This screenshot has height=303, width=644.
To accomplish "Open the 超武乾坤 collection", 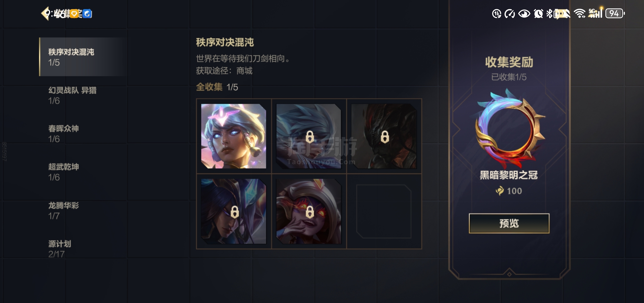I will tap(83, 172).
